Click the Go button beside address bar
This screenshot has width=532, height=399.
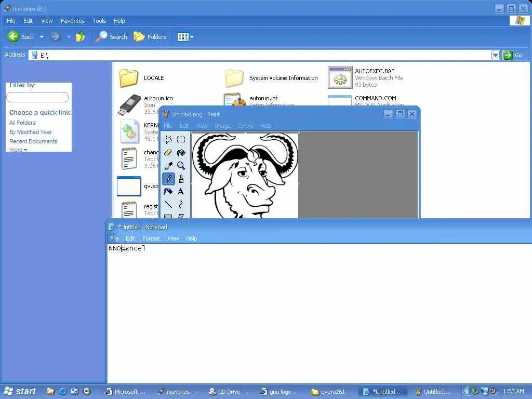point(512,55)
